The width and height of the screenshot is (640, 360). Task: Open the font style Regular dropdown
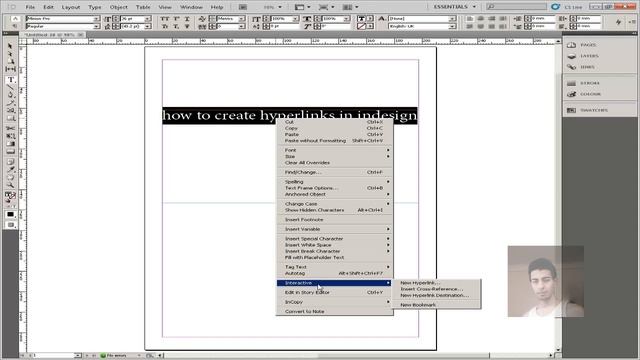pyautogui.click(x=96, y=26)
